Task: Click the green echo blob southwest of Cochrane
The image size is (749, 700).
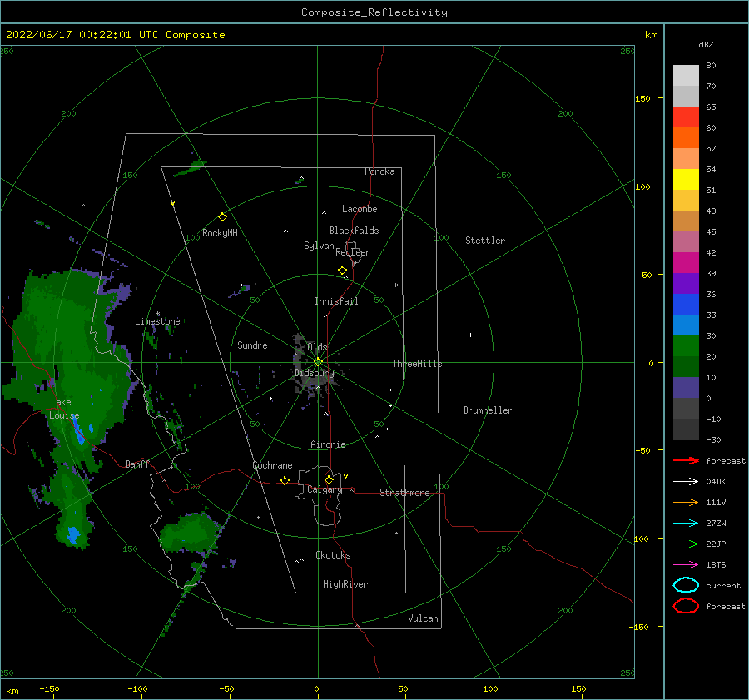Action: [190, 531]
